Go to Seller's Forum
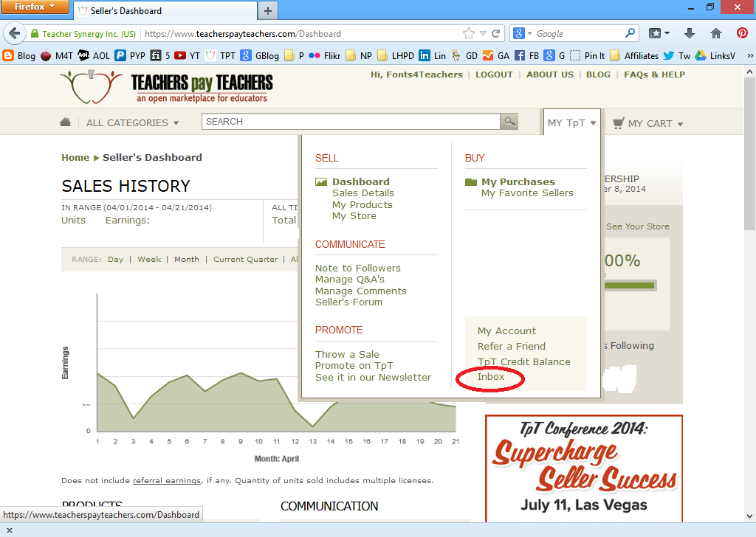756x537 pixels. [x=348, y=302]
